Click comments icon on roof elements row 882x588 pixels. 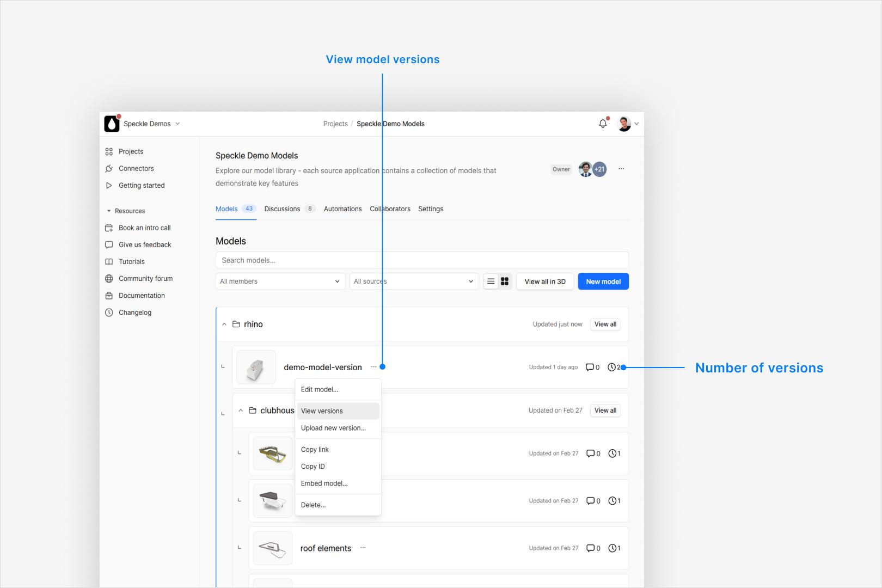pos(590,548)
